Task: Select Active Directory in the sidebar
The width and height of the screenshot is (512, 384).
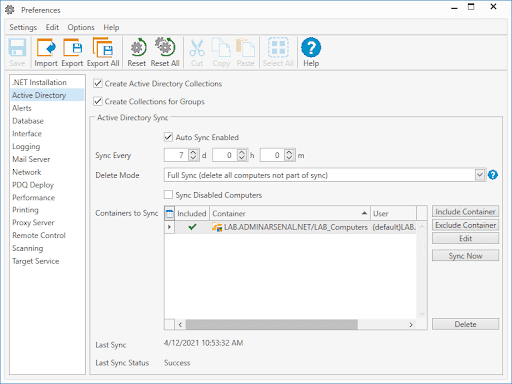Action: tap(47, 95)
